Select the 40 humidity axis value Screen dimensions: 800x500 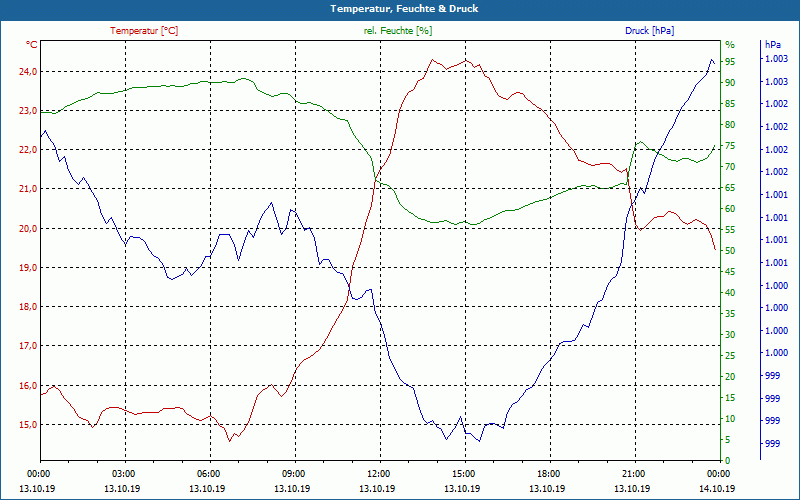point(730,293)
